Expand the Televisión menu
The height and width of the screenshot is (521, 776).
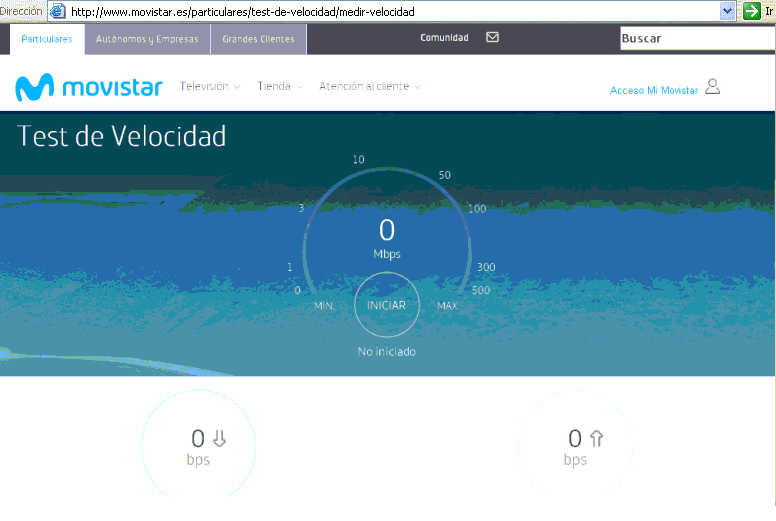pyautogui.click(x=210, y=86)
